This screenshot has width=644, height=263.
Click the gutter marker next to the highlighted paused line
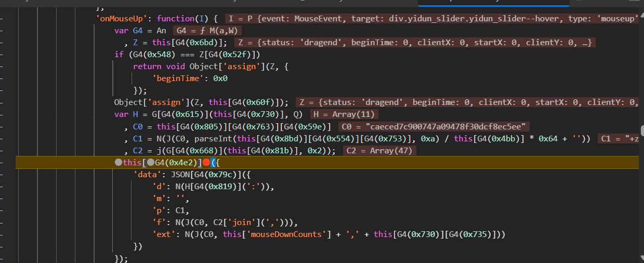click(4, 163)
